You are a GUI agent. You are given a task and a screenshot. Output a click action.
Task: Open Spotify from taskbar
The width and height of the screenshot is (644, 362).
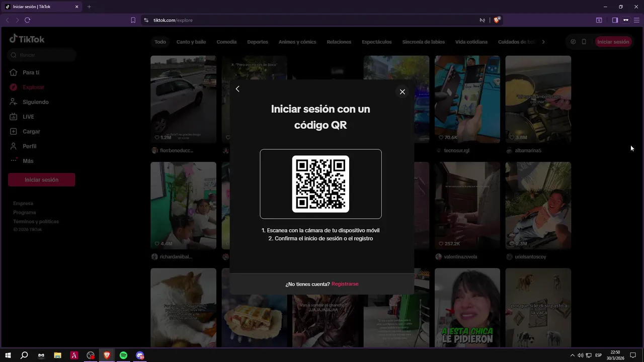[123, 355]
